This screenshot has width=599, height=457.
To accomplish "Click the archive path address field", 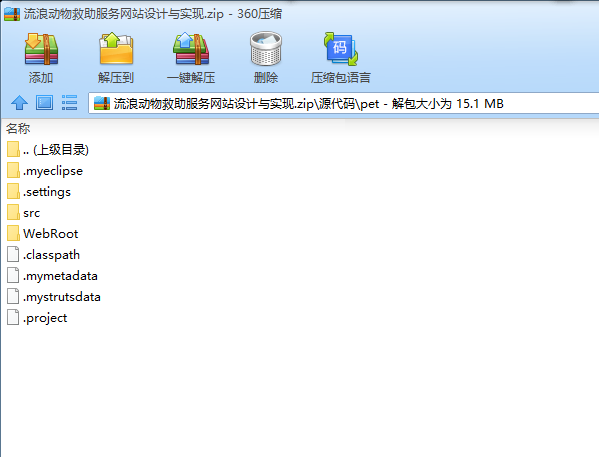I will click(344, 104).
